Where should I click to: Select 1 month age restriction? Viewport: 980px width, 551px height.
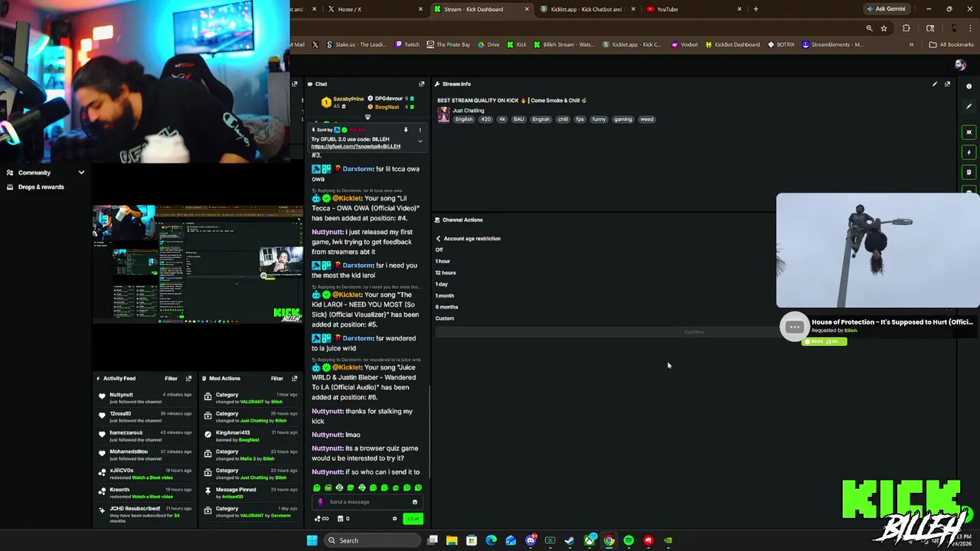pos(445,295)
